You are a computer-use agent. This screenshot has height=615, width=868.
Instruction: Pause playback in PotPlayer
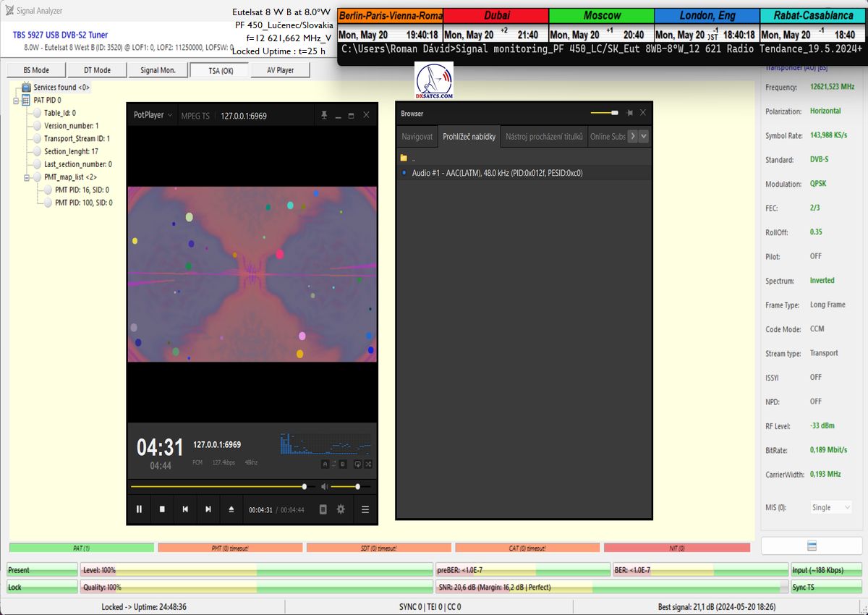click(x=139, y=509)
